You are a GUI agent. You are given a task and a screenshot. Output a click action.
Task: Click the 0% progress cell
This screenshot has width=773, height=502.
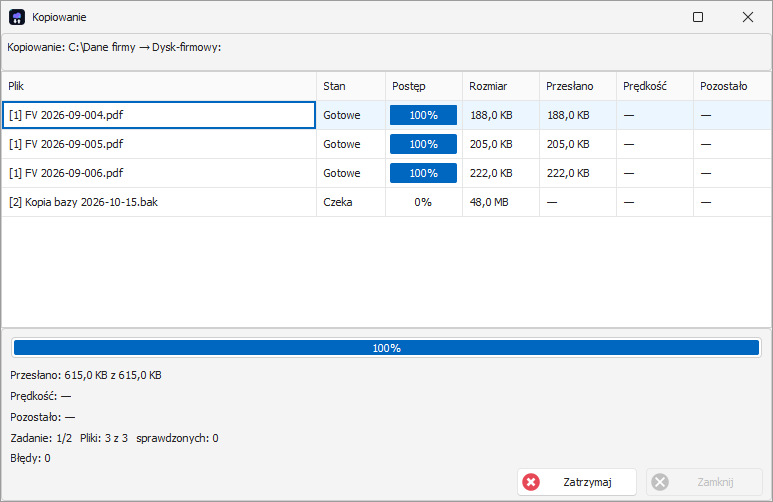423,202
